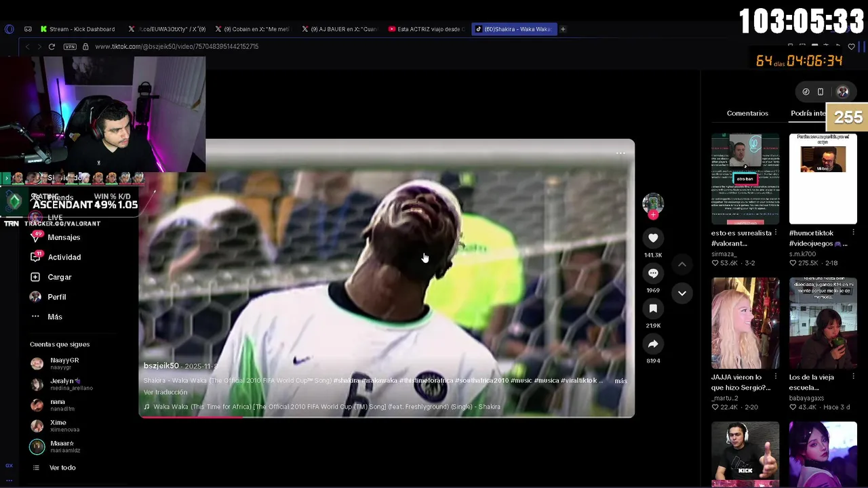Viewport: 868px width, 488px height.
Task: Toggle the VPN badge in address bar
Action: (70, 47)
